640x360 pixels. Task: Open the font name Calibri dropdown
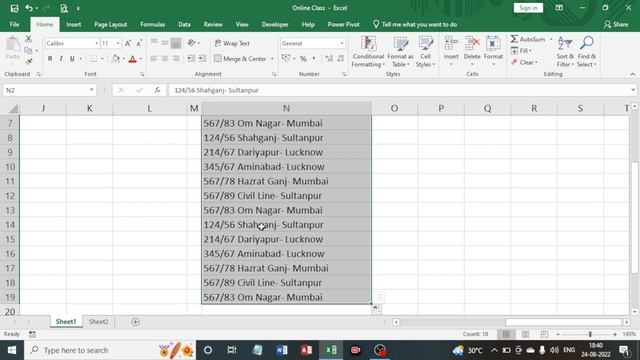point(97,43)
